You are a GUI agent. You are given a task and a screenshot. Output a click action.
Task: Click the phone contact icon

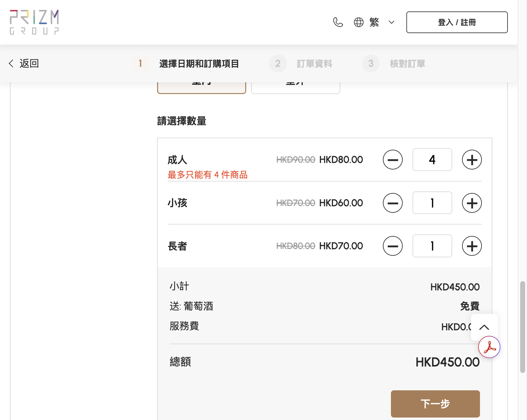point(338,22)
